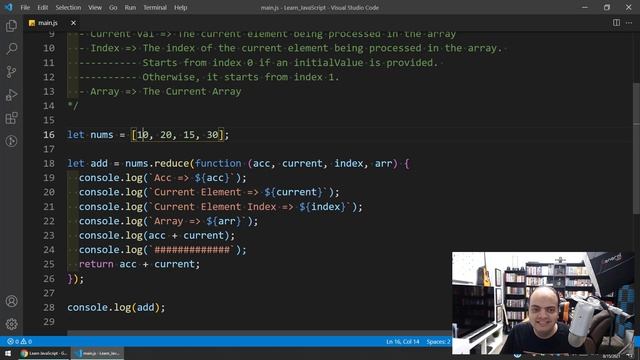This screenshot has height=360, width=640.
Task: Click the comment 'Otherwise, it starts from index 1.'
Action: (241, 77)
